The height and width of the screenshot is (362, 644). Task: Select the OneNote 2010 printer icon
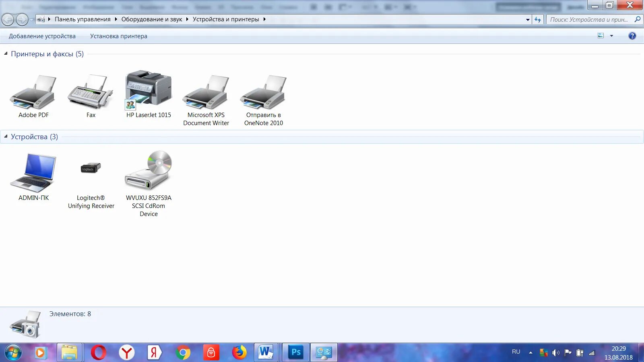(263, 92)
